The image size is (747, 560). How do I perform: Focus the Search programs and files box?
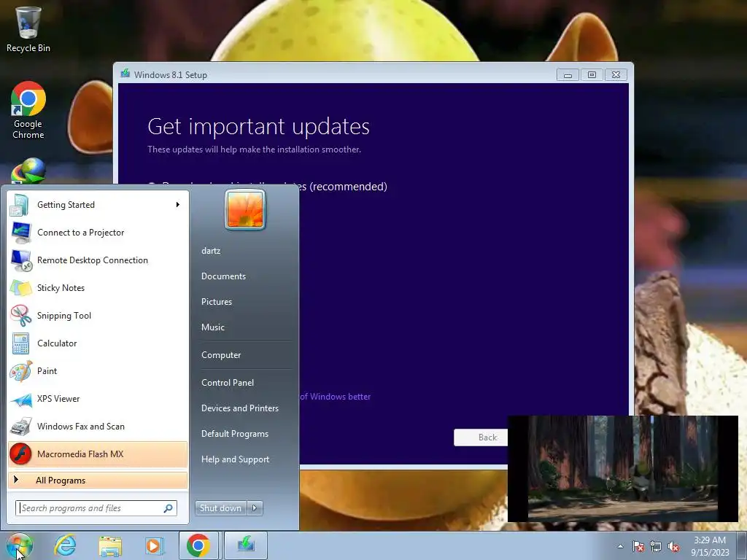pyautogui.click(x=96, y=508)
